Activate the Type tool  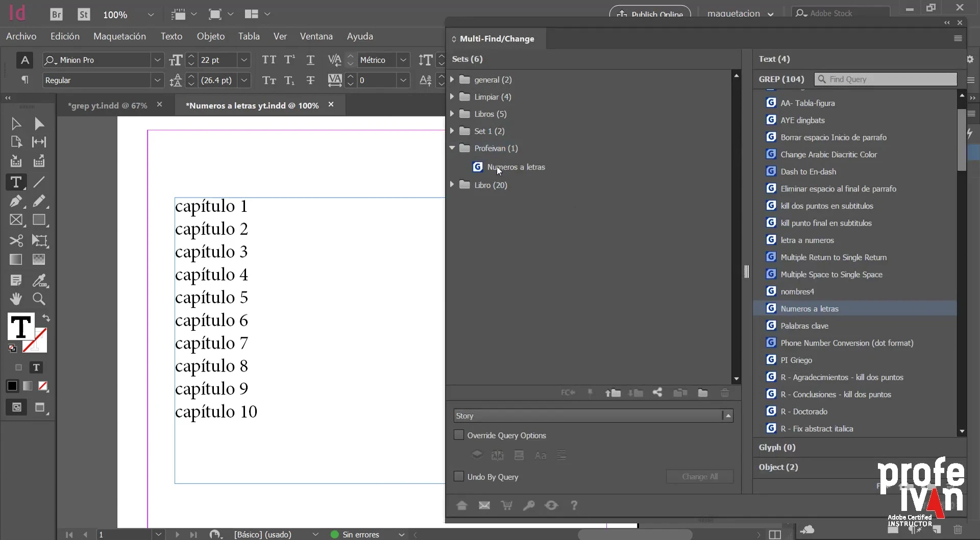16,182
